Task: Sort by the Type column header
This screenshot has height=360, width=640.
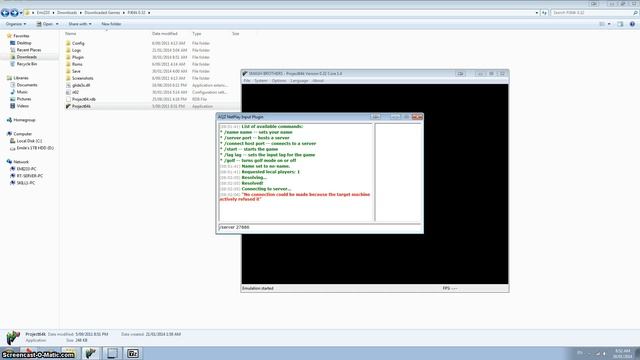Action: [x=197, y=33]
